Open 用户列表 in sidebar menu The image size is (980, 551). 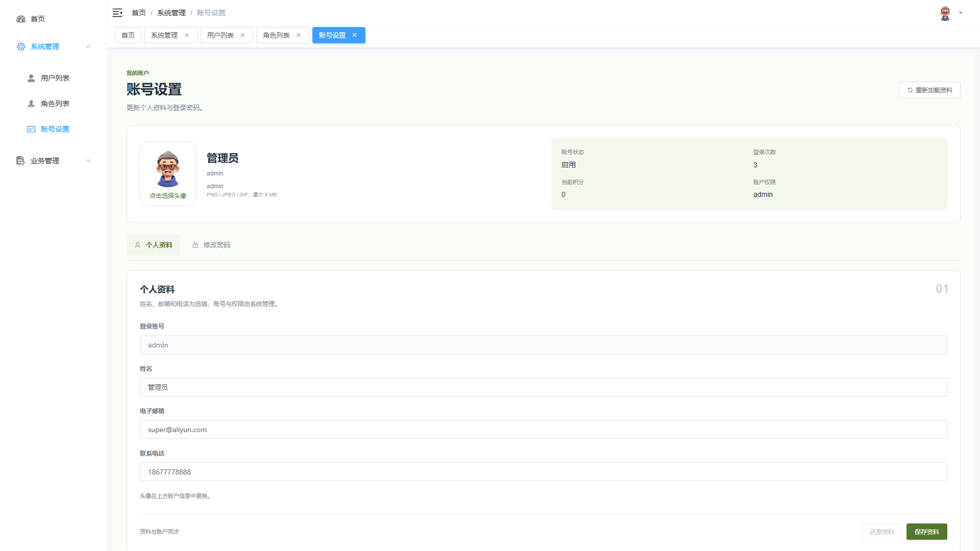point(54,78)
